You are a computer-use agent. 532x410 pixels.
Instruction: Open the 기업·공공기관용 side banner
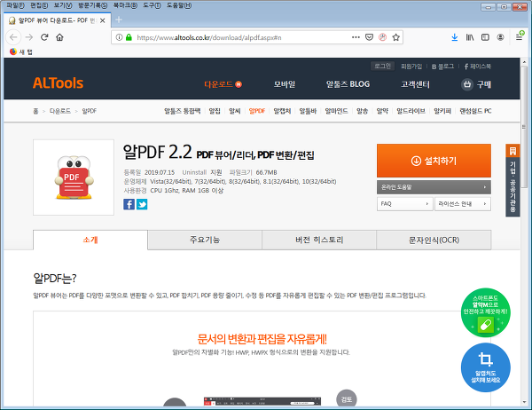[x=512, y=180]
